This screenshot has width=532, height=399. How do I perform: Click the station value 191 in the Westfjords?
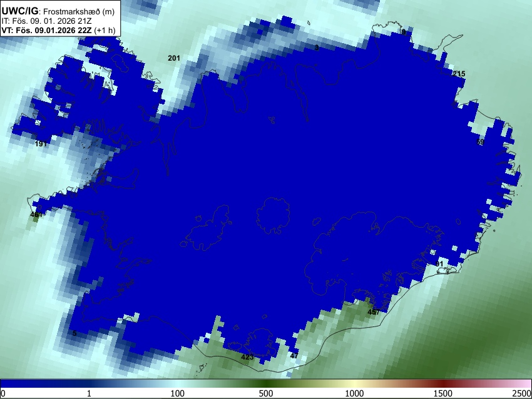41,144
